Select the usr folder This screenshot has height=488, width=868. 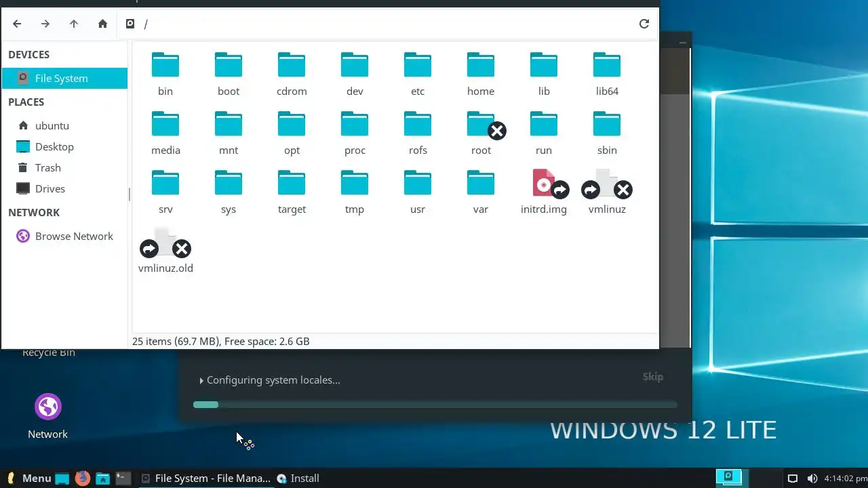[418, 192]
